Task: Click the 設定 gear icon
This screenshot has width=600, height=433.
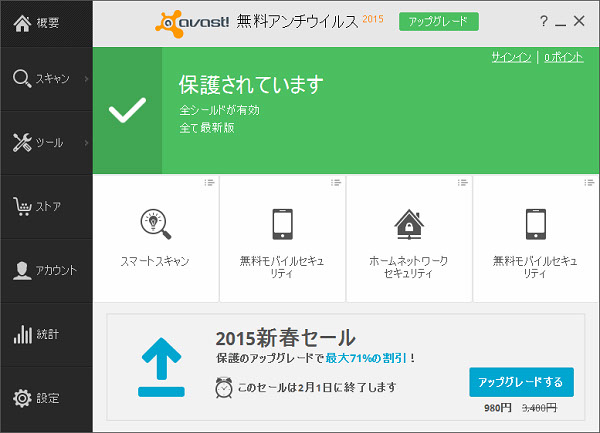Action: [x=22, y=398]
